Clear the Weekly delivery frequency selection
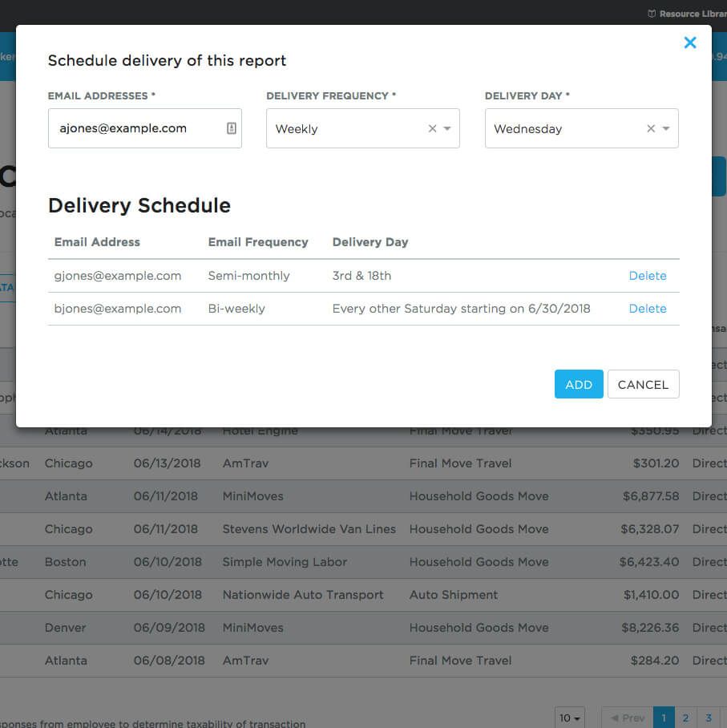 (x=432, y=129)
